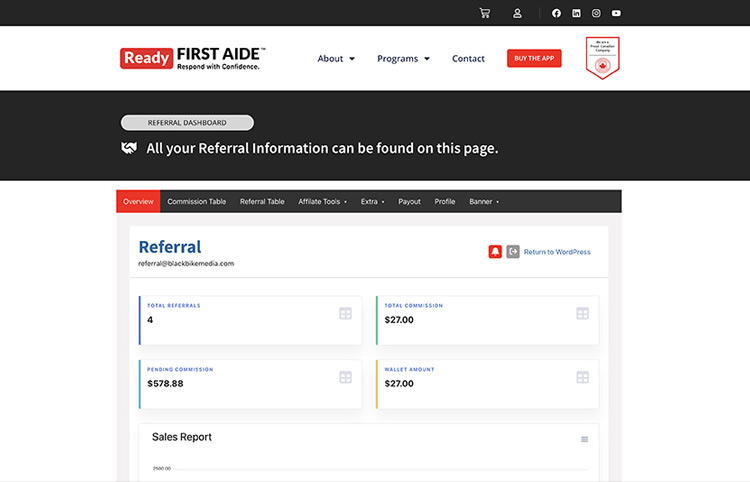Open the Instagram icon link

tap(596, 13)
